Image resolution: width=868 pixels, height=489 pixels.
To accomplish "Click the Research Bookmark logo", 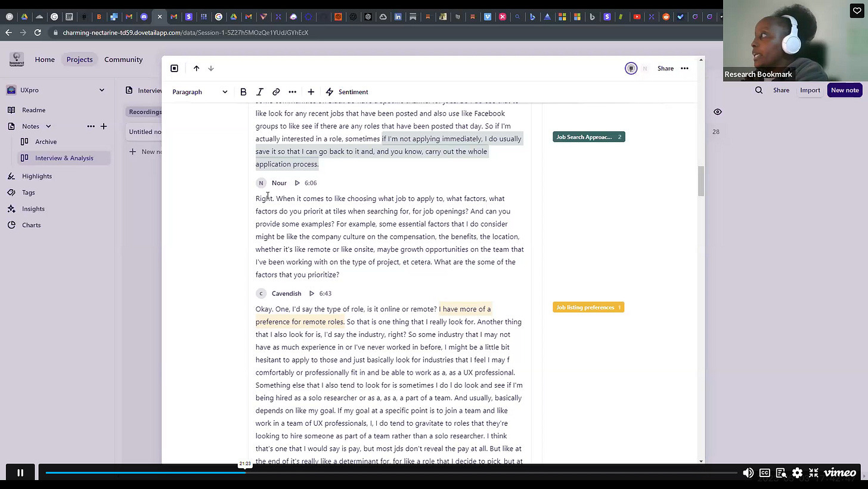I will (17, 60).
